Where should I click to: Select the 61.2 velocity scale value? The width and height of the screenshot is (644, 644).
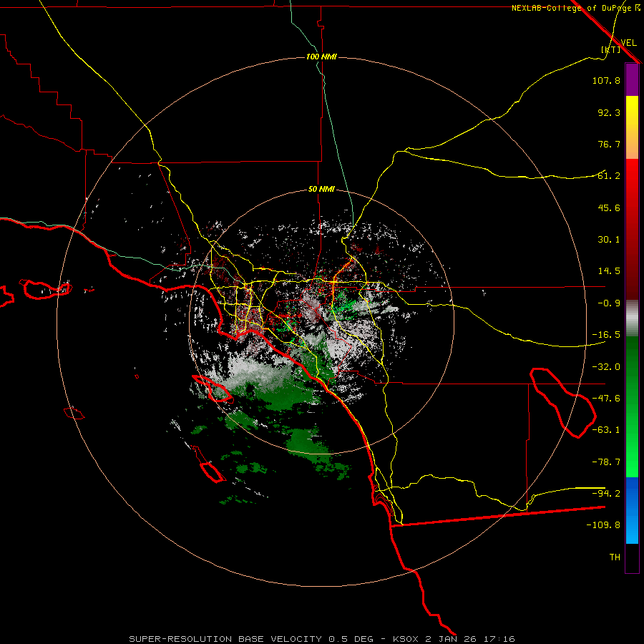tap(609, 176)
